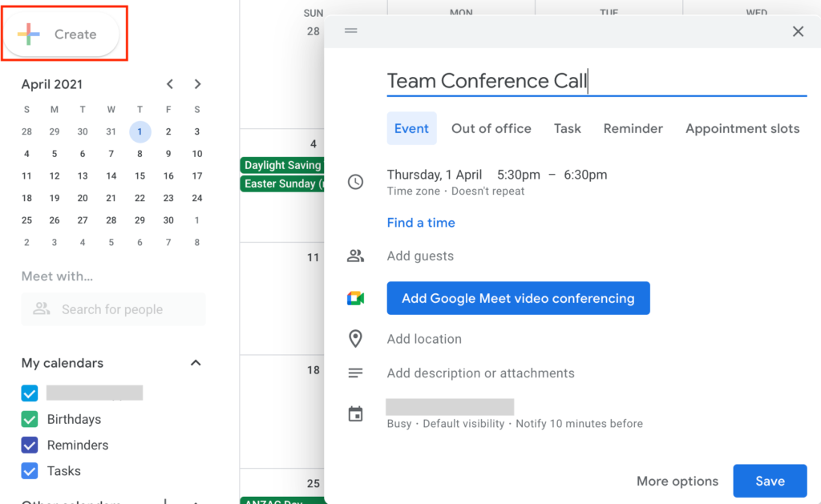Viewport: 821px width, 504px height.
Task: Click the event title field
Action: (x=597, y=81)
